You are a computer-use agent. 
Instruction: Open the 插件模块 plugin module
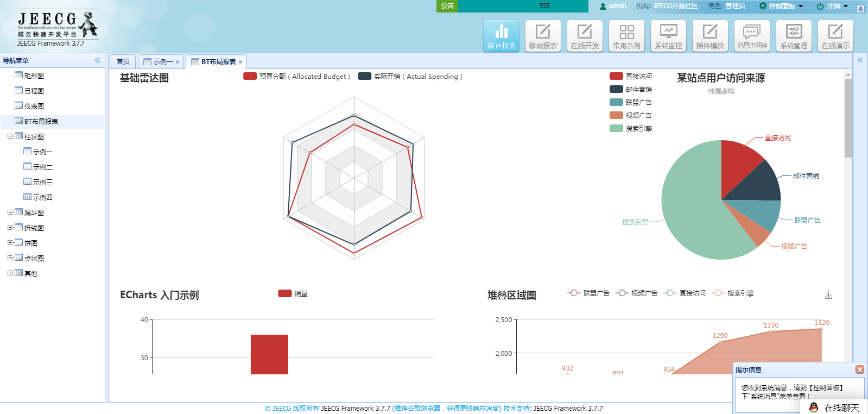point(710,36)
